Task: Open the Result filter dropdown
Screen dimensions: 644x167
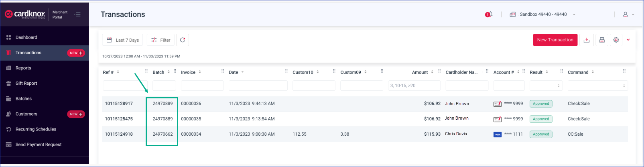Action: [x=546, y=86]
